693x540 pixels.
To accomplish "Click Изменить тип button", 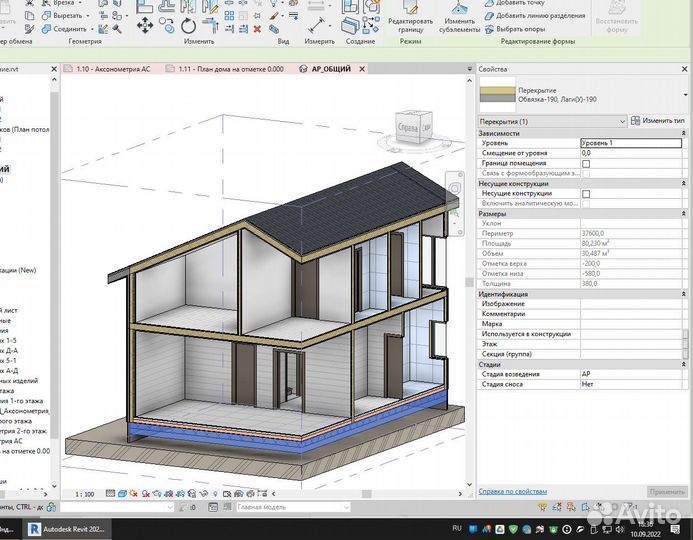I will click(x=658, y=121).
